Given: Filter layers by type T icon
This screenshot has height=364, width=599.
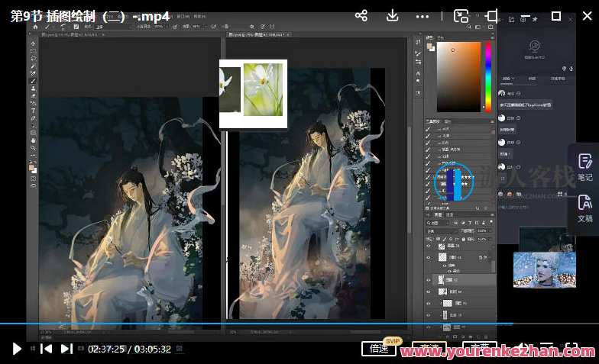Looking at the screenshot, I should [470, 223].
